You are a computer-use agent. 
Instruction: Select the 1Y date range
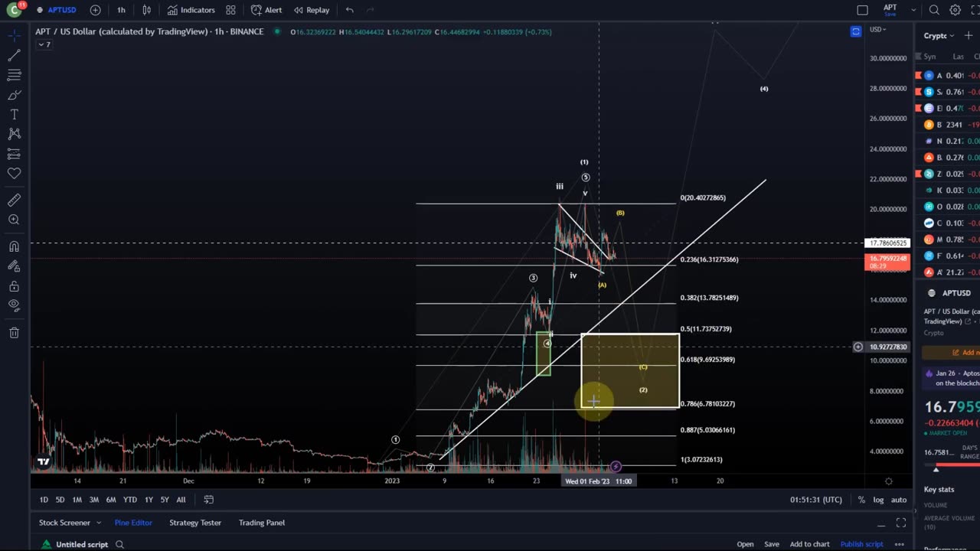149,500
